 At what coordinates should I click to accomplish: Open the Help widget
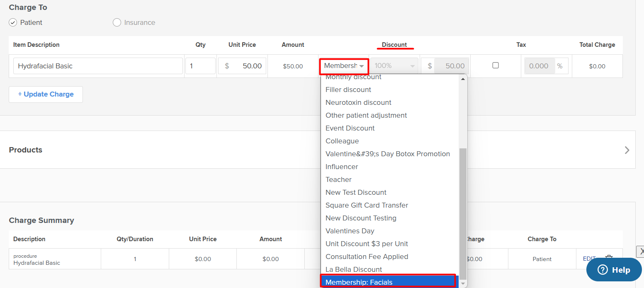614,270
